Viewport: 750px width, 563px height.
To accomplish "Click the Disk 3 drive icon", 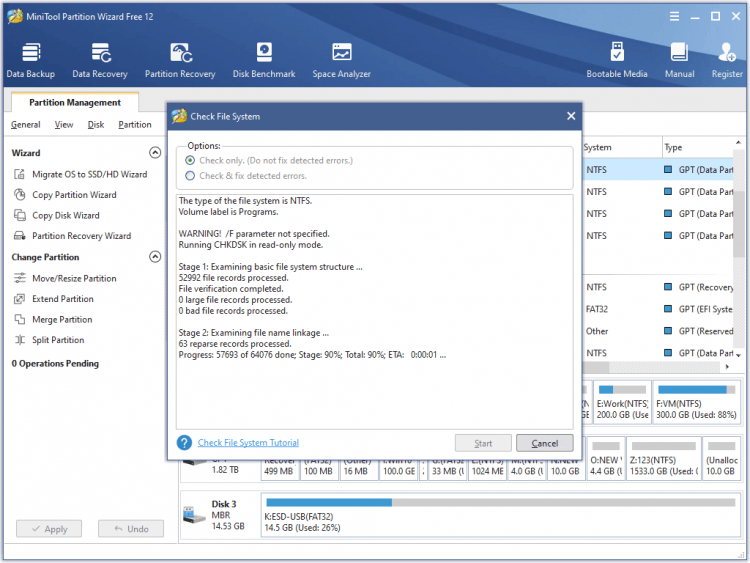I will pos(194,515).
